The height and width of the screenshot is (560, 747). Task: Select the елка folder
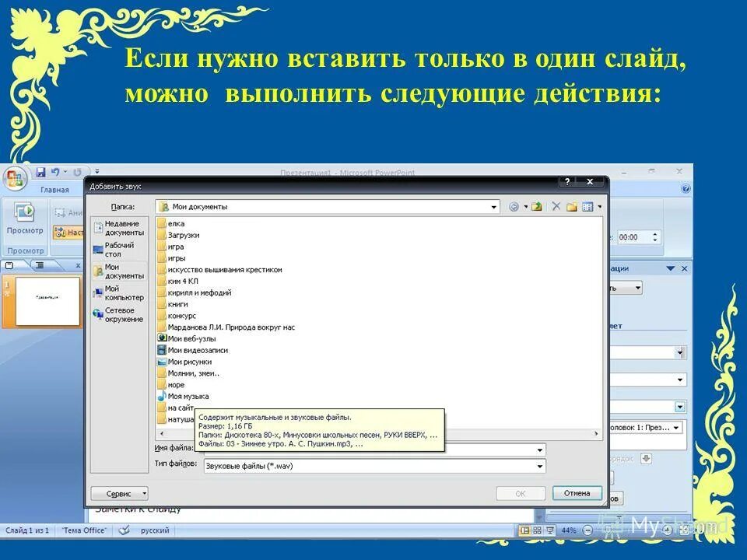point(171,223)
